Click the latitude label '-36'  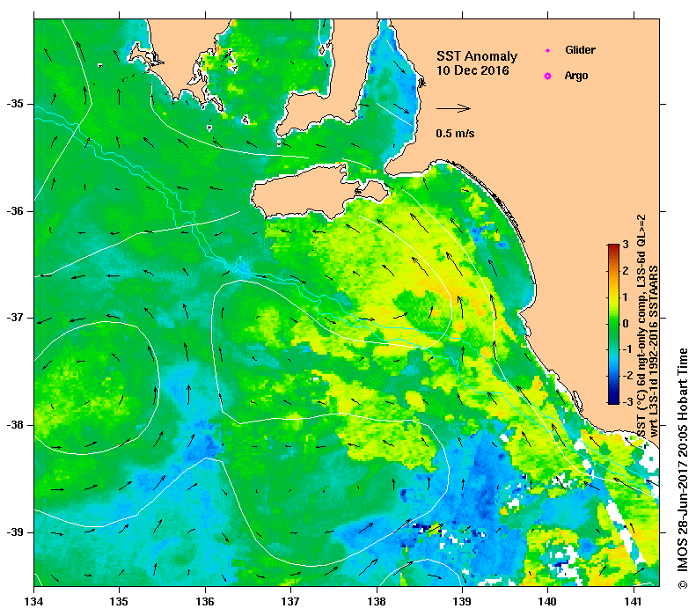(x=15, y=211)
